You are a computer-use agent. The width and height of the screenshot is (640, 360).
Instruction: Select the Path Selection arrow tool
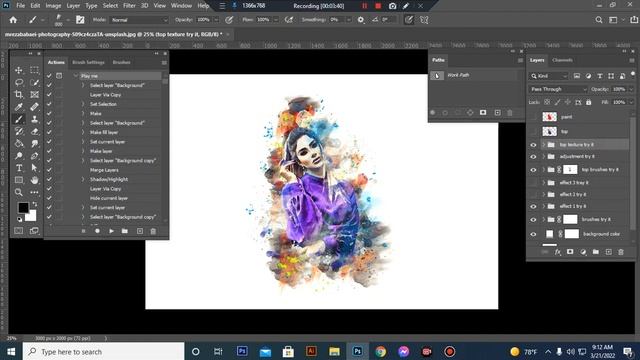(x=34, y=168)
